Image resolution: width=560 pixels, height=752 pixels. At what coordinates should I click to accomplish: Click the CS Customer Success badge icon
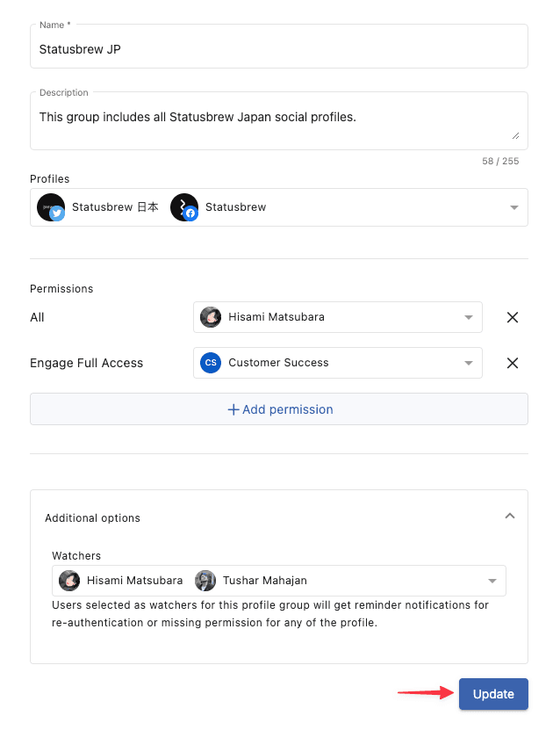(x=211, y=363)
